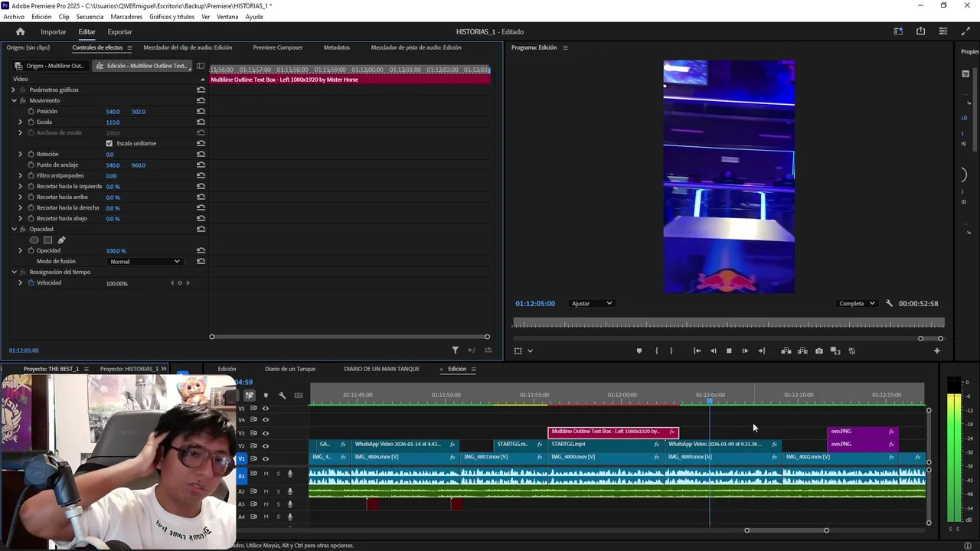Show more project tabs chevron
Image resolution: width=980 pixels, height=551 pixels.
[x=164, y=369]
